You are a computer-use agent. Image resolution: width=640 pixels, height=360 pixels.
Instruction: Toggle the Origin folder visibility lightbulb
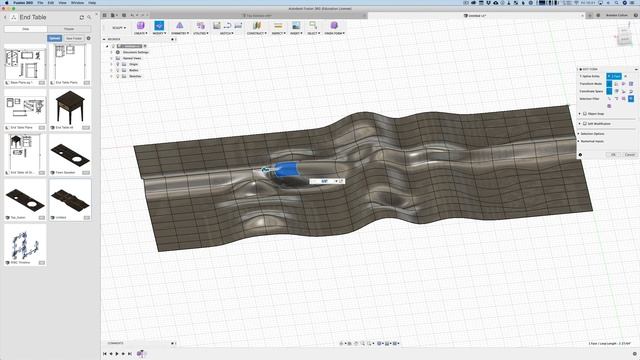(x=118, y=64)
